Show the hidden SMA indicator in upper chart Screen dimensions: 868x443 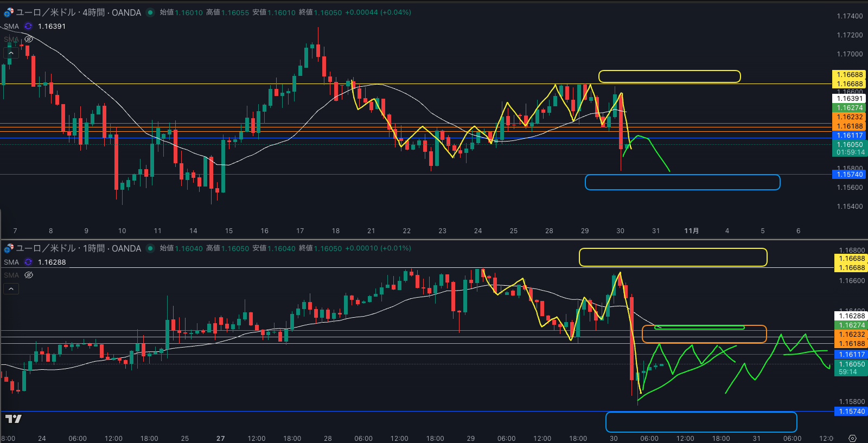pos(29,39)
